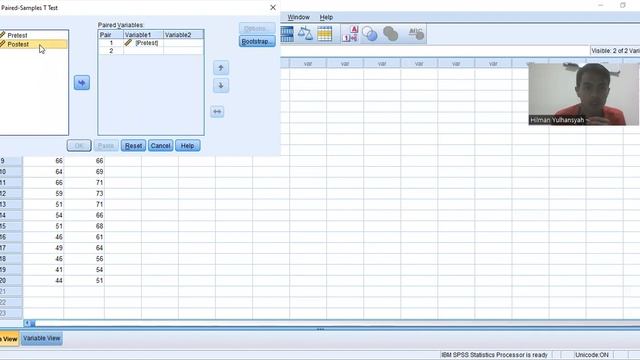
Task: Click the Use Variable Sets circles icon
Action: coord(370,34)
